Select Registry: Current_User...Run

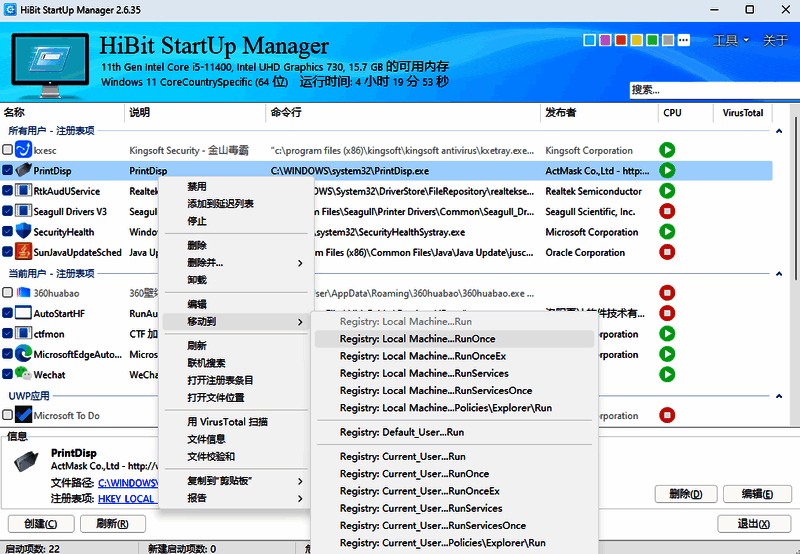click(454, 457)
